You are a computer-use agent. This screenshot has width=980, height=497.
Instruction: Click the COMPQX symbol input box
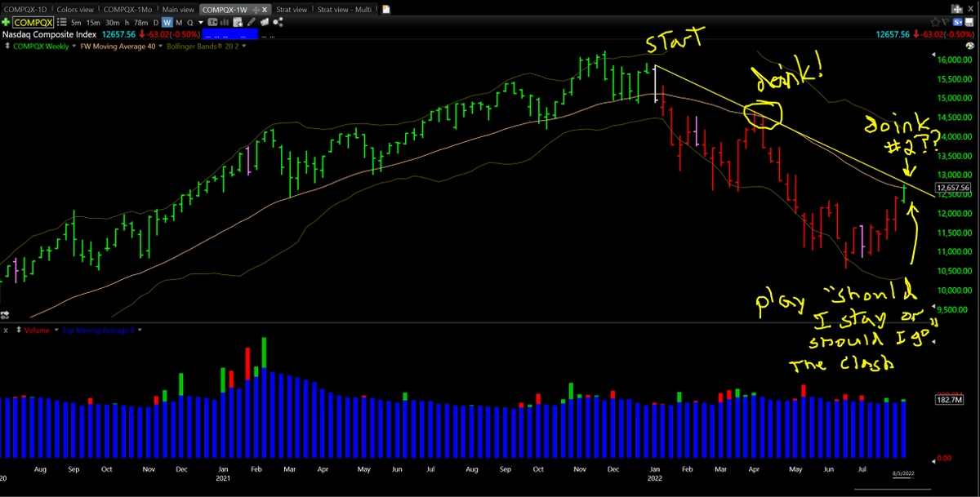click(x=33, y=23)
